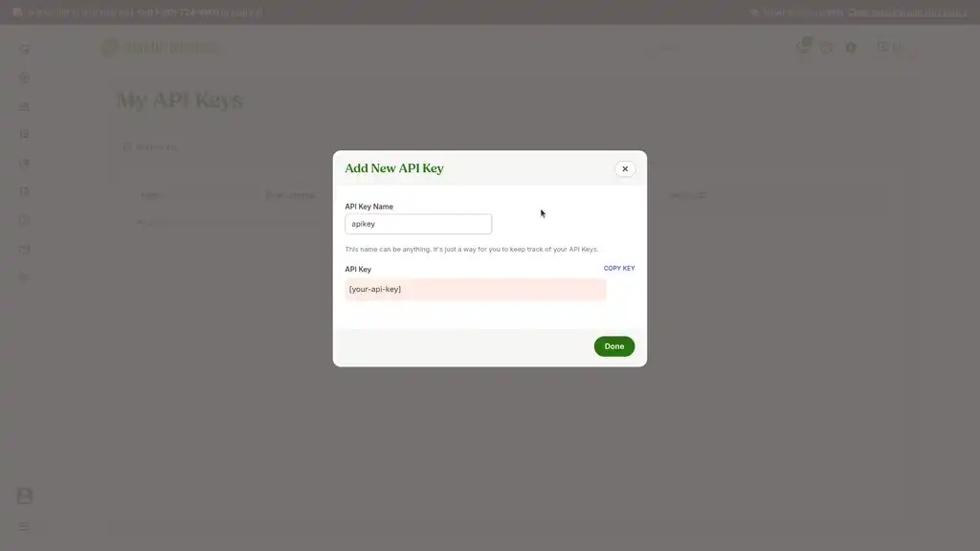Click the clock history icon in header
This screenshot has width=980, height=551.
[x=826, y=48]
